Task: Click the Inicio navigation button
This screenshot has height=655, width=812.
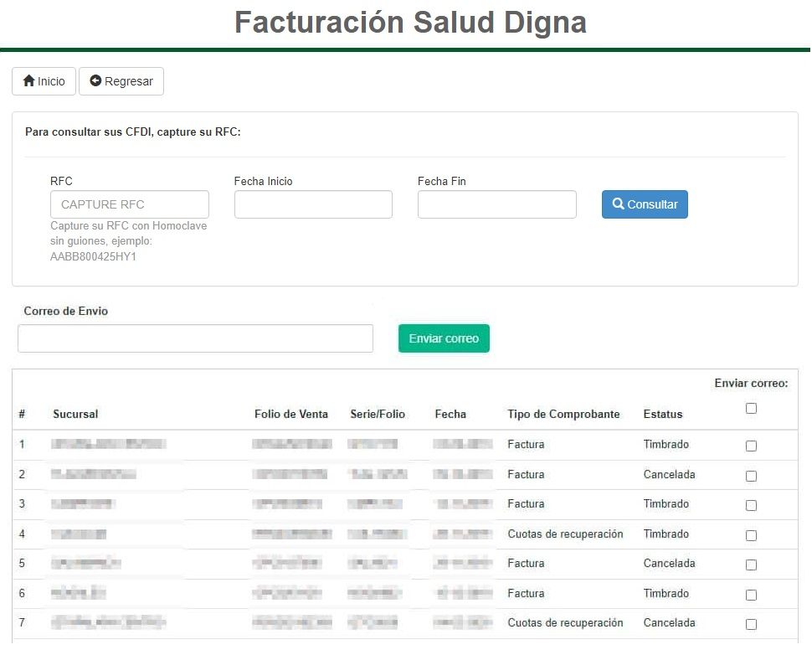Action: (44, 81)
